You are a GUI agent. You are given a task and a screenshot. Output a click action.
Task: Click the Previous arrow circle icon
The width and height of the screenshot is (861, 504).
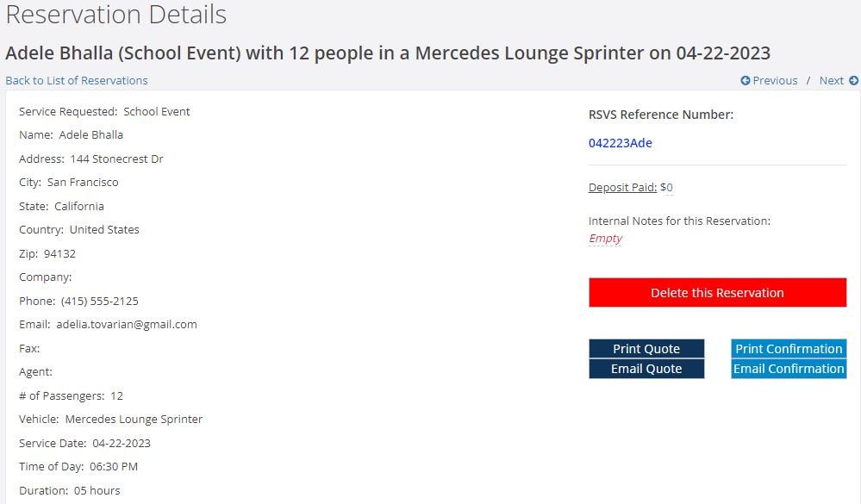tap(746, 81)
